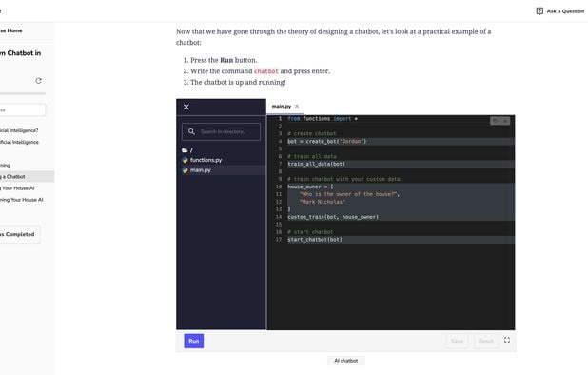
Task: Focus the Search in directory field
Action: (x=221, y=131)
